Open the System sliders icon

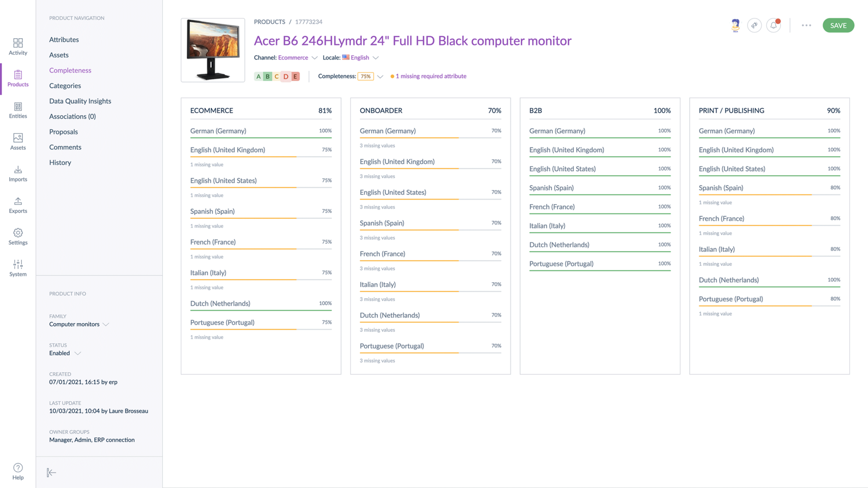pyautogui.click(x=18, y=268)
